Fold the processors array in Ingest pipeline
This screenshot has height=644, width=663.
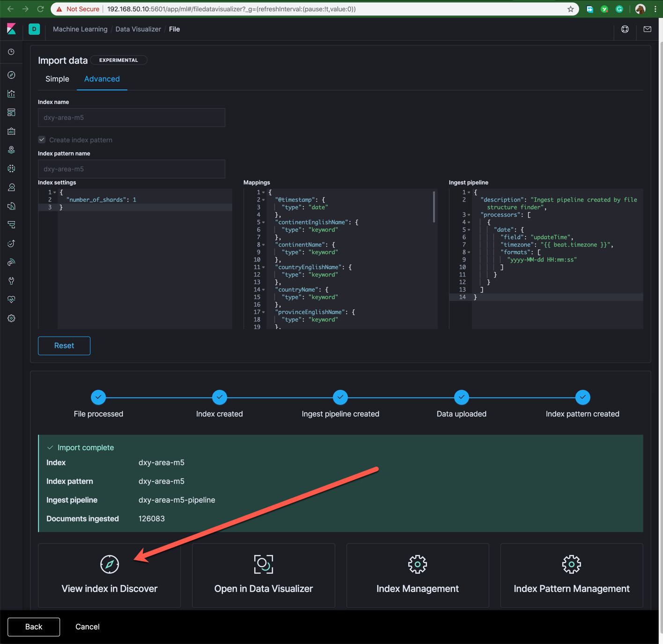coord(469,215)
